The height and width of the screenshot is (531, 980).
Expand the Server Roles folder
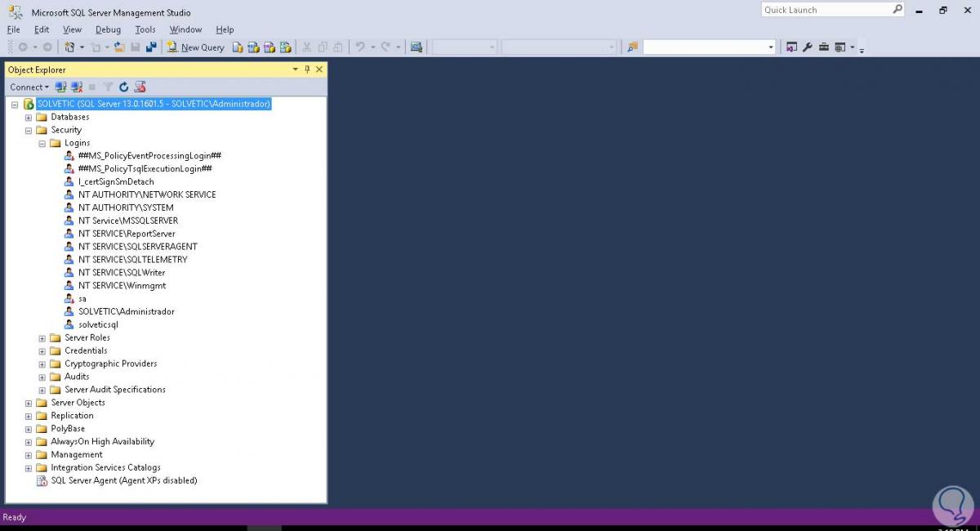pyautogui.click(x=42, y=338)
